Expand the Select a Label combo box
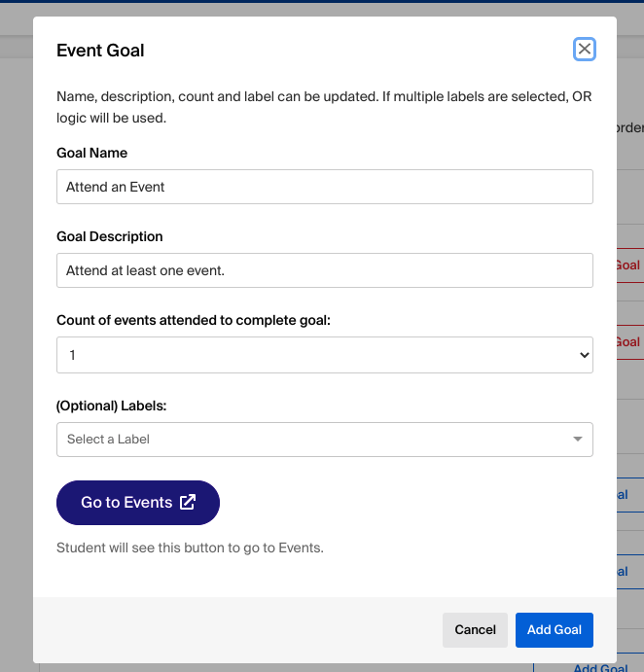This screenshot has width=644, height=672. [325, 440]
